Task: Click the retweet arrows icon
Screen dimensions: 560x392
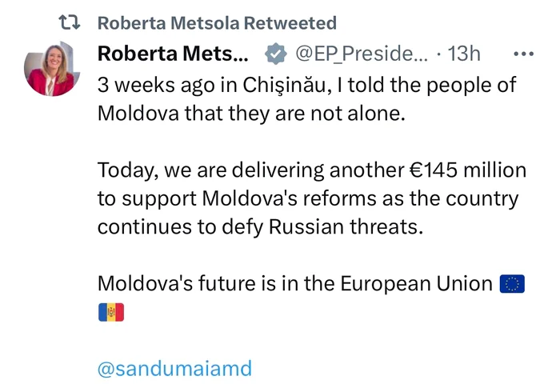Action: (x=70, y=22)
